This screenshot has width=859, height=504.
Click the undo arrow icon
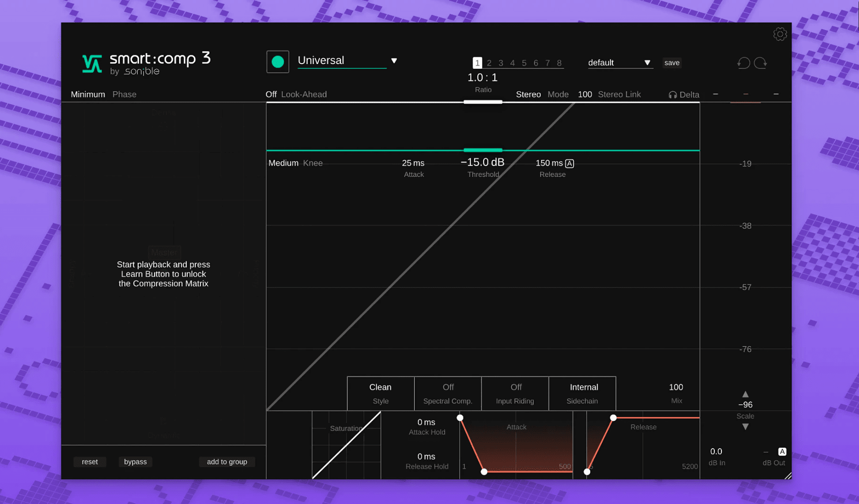[x=744, y=63]
